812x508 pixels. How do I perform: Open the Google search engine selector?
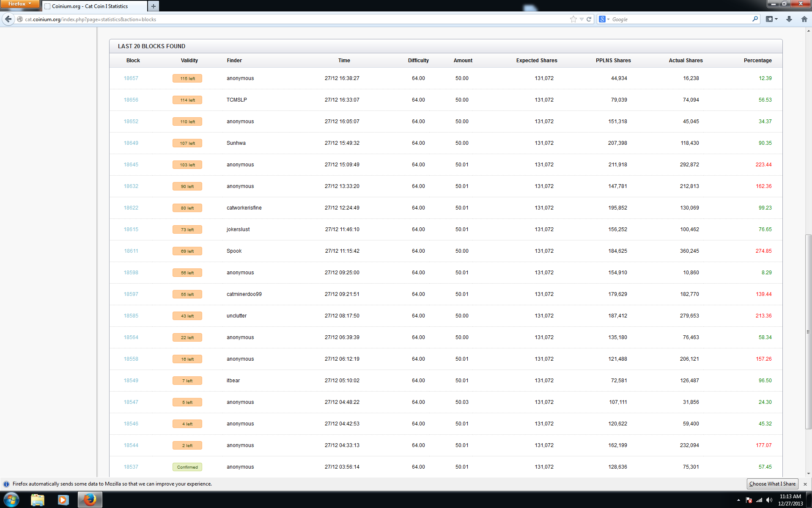604,19
